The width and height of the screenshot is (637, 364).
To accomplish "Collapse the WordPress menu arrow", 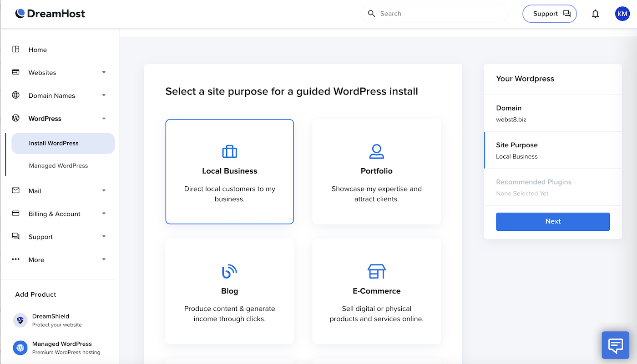I will click(104, 118).
